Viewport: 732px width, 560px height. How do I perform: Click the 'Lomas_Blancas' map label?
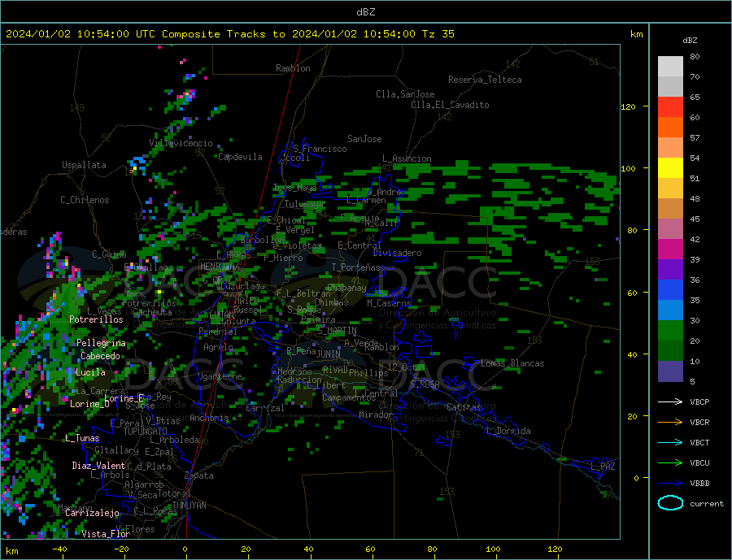tap(512, 363)
